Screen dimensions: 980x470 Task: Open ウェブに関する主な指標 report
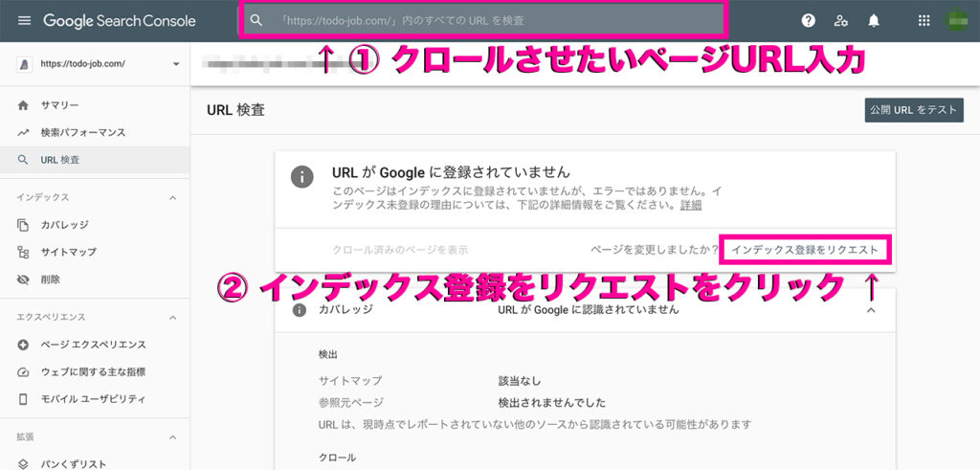pos(95,371)
